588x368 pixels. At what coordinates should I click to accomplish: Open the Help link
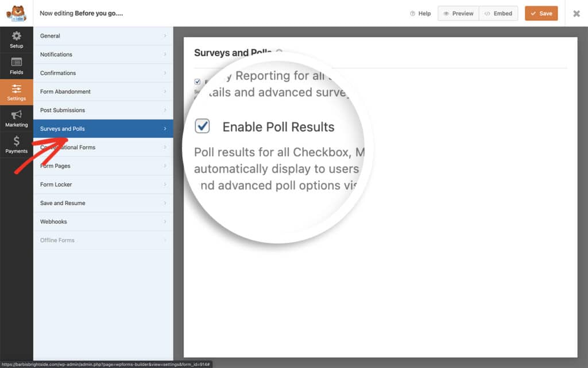tap(420, 13)
